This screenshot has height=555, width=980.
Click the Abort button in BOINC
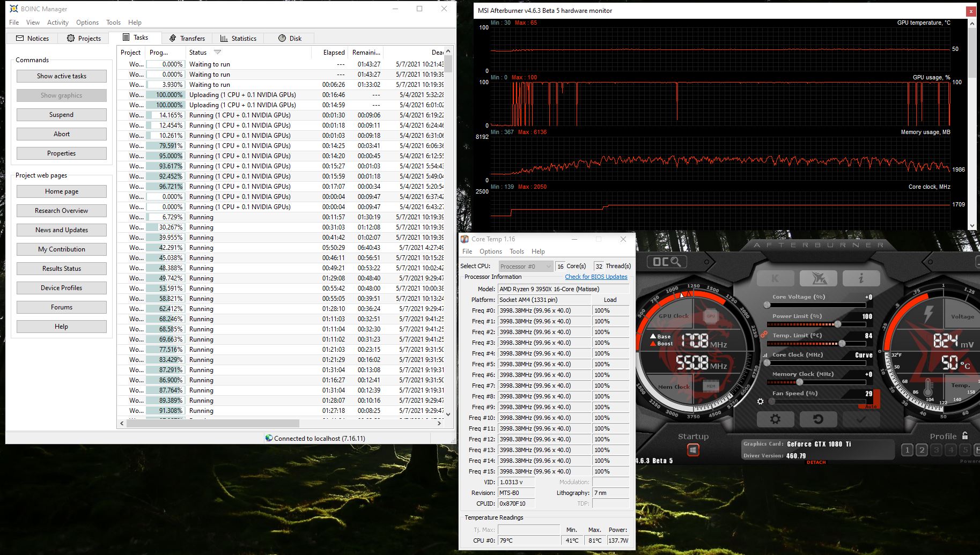tap(62, 134)
